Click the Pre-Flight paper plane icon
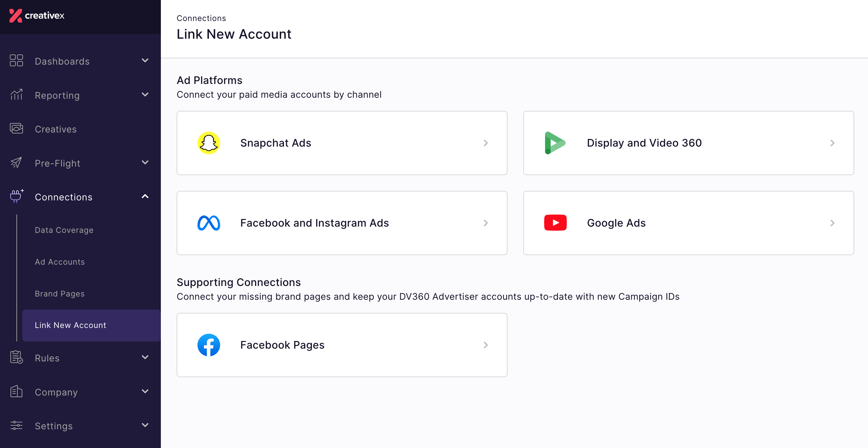Screen dimensions: 868x448 pyautogui.click(x=16, y=163)
